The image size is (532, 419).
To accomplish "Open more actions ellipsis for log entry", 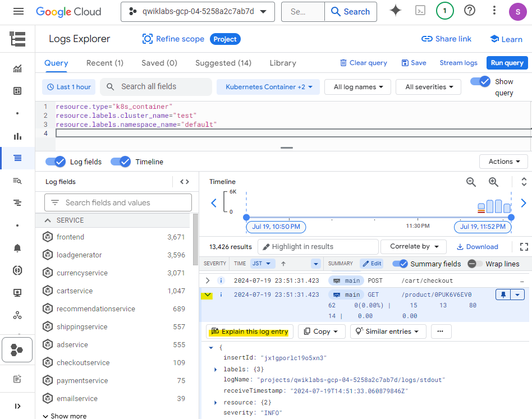I will [441, 331].
